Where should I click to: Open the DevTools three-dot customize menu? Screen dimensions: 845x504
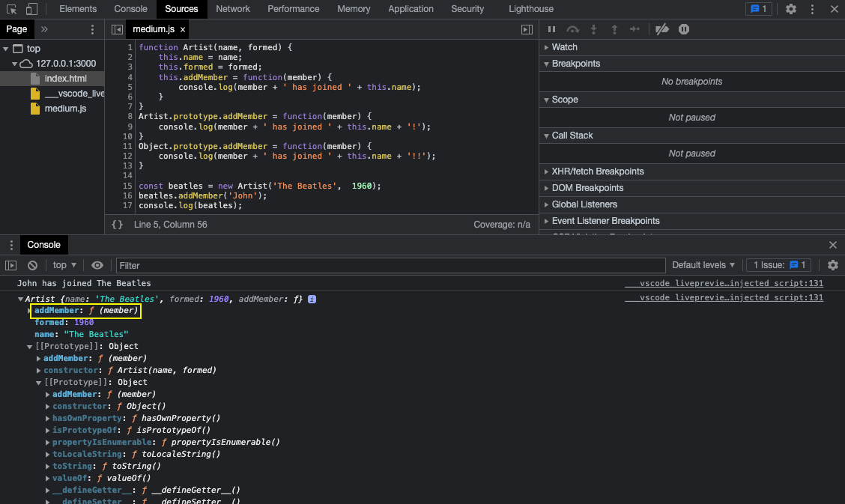(812, 9)
